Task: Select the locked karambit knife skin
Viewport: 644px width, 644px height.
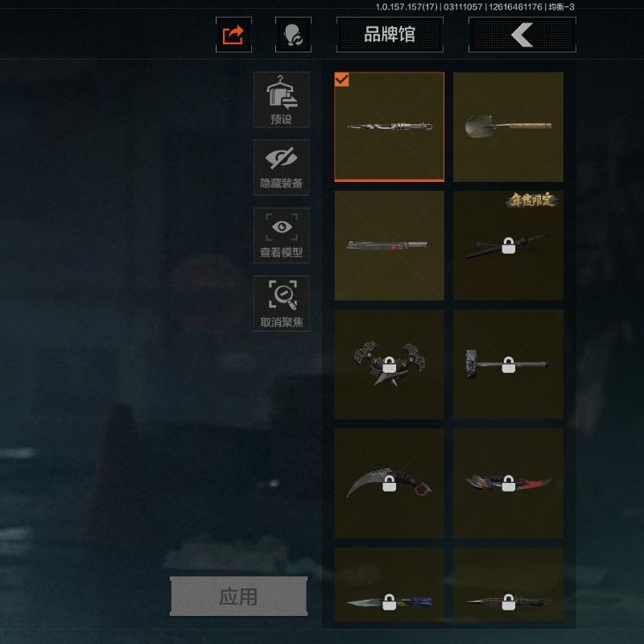Action: 390,483
